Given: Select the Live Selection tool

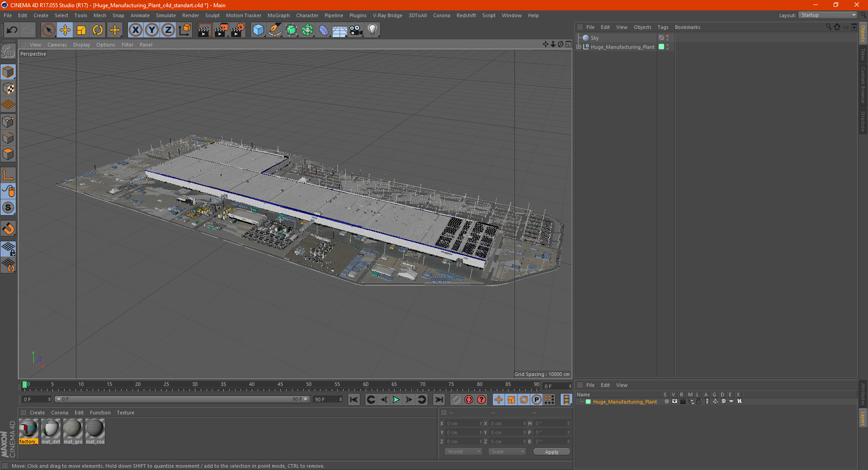Looking at the screenshot, I should (48, 30).
